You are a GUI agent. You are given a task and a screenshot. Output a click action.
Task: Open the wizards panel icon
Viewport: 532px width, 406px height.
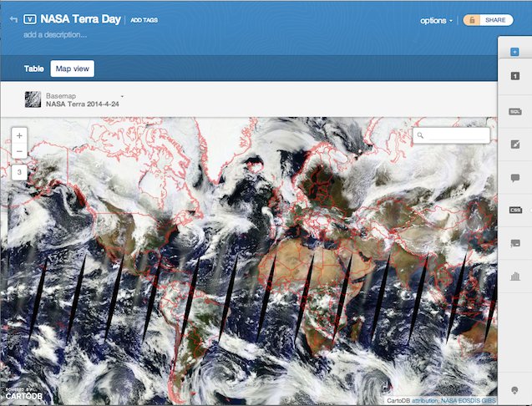point(514,145)
